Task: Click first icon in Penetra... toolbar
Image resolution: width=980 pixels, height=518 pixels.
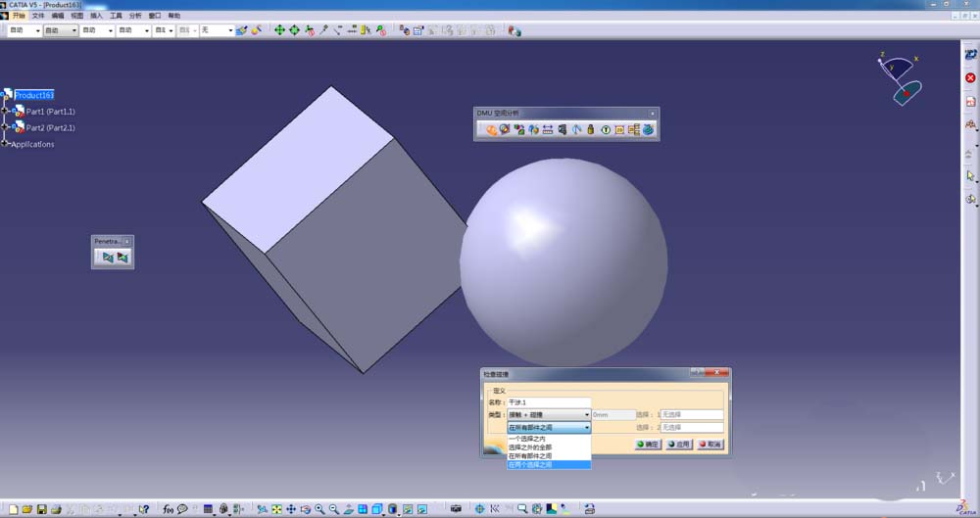Action: 108,258
